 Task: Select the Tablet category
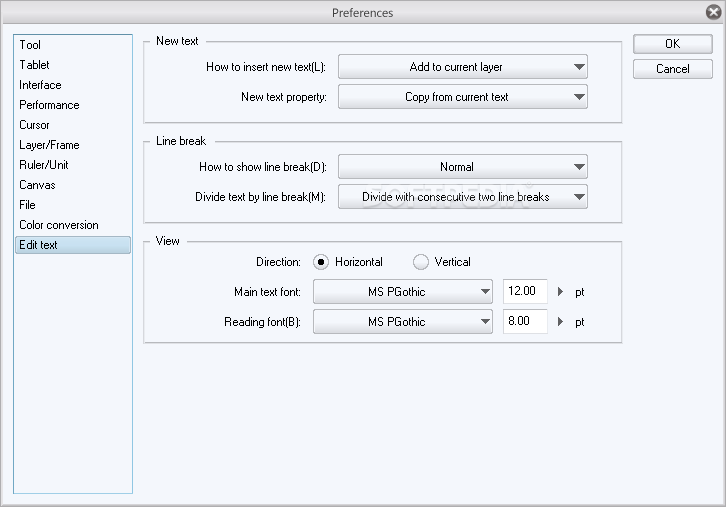73,65
